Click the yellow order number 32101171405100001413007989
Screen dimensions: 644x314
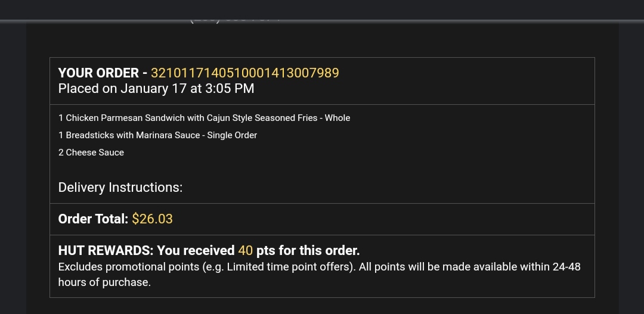click(244, 73)
